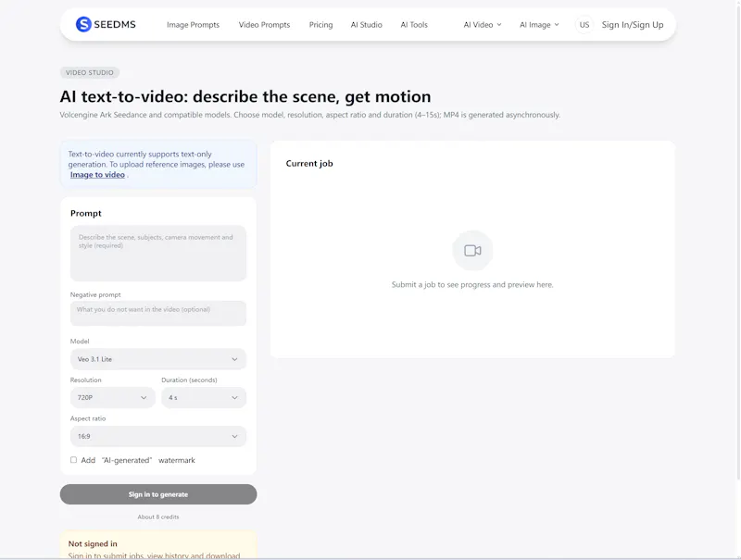
Task: Click the Current job heading
Action: 309,164
